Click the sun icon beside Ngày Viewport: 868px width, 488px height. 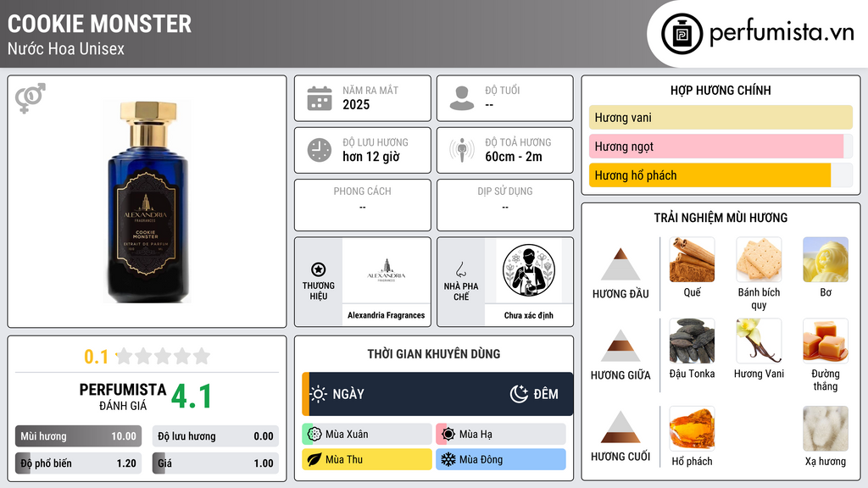319,394
